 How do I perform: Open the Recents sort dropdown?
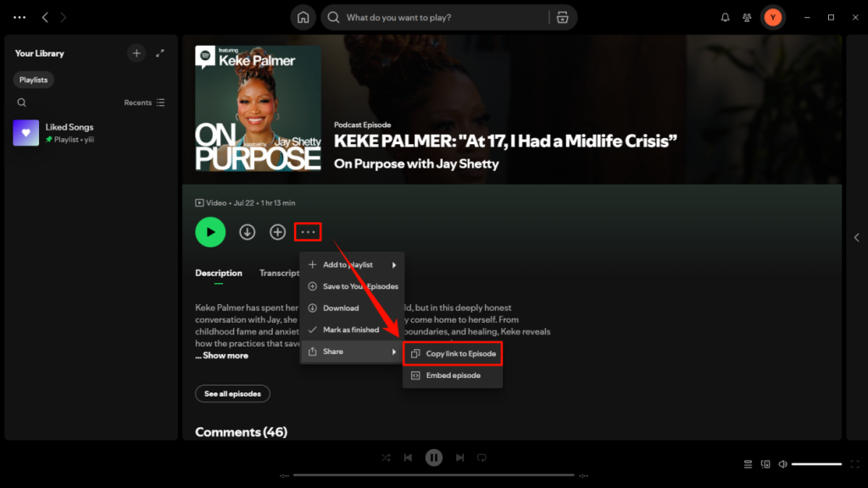pyautogui.click(x=144, y=103)
